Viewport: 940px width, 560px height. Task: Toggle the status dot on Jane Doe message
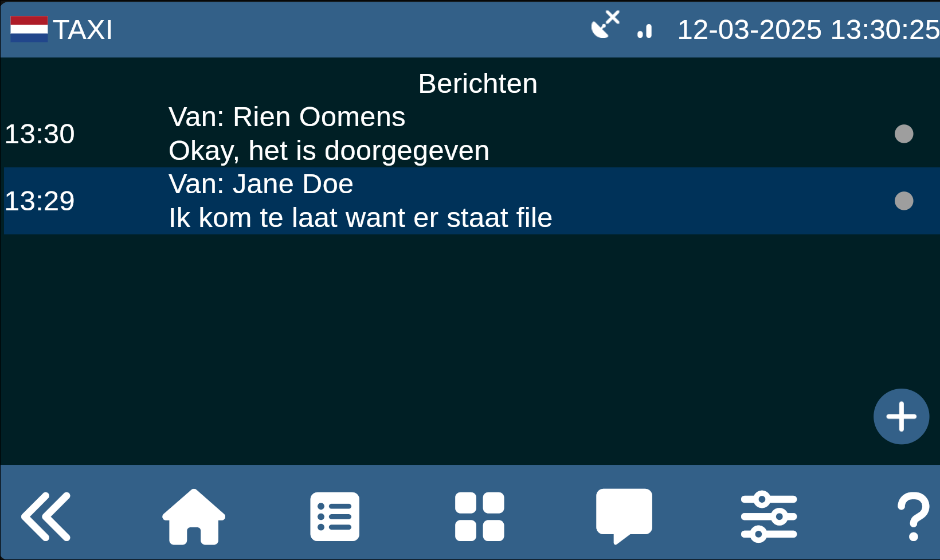(904, 201)
